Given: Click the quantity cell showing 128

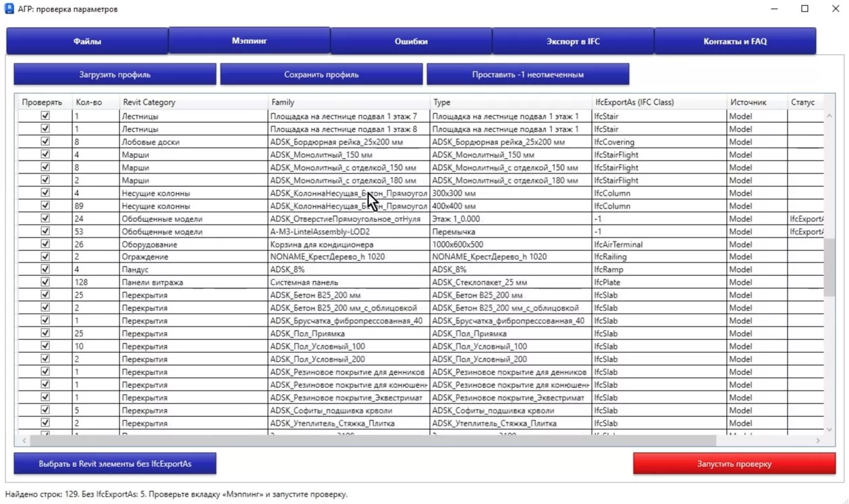Looking at the screenshot, I should click(x=96, y=283).
